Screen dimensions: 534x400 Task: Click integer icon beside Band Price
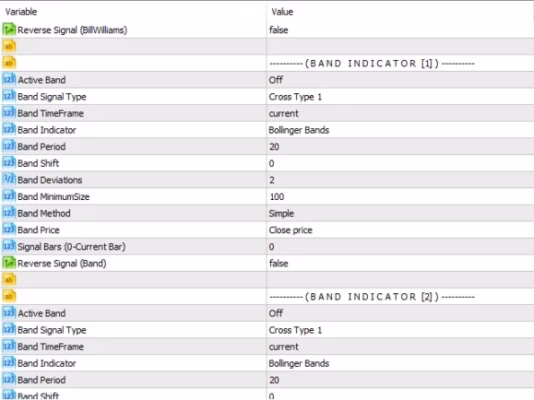(9, 229)
